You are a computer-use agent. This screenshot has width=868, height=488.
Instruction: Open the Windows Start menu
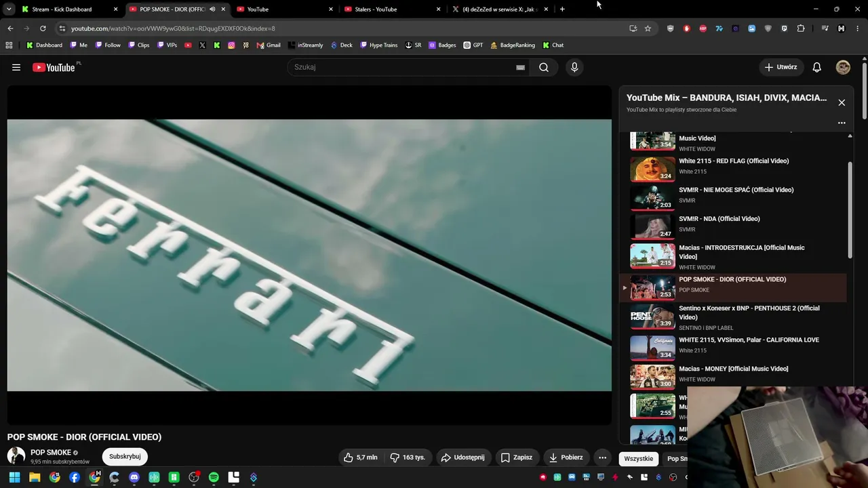coord(14,477)
